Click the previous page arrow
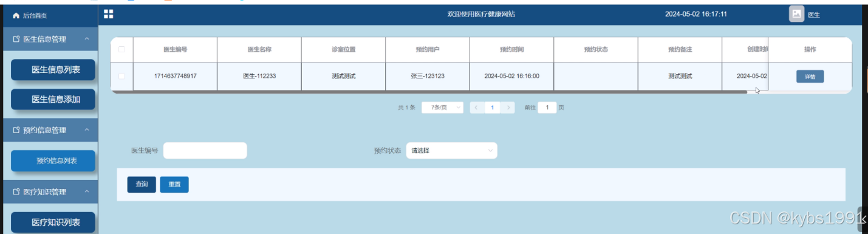This screenshot has height=234, width=868. 476,108
